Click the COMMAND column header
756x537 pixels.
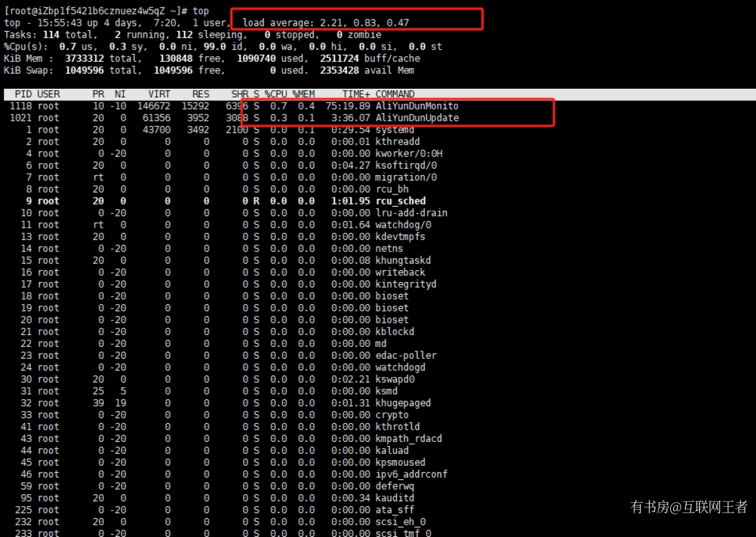click(395, 94)
